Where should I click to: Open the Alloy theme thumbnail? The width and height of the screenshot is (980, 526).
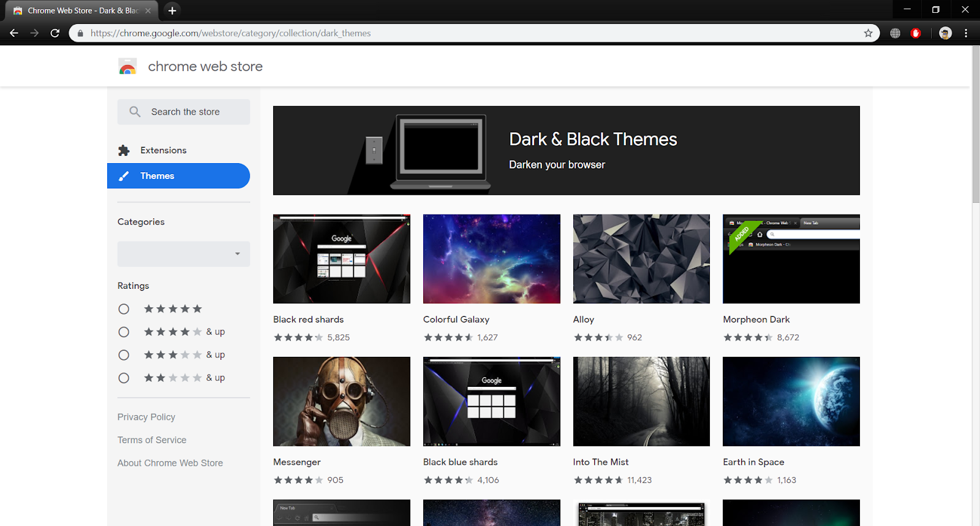tap(641, 259)
